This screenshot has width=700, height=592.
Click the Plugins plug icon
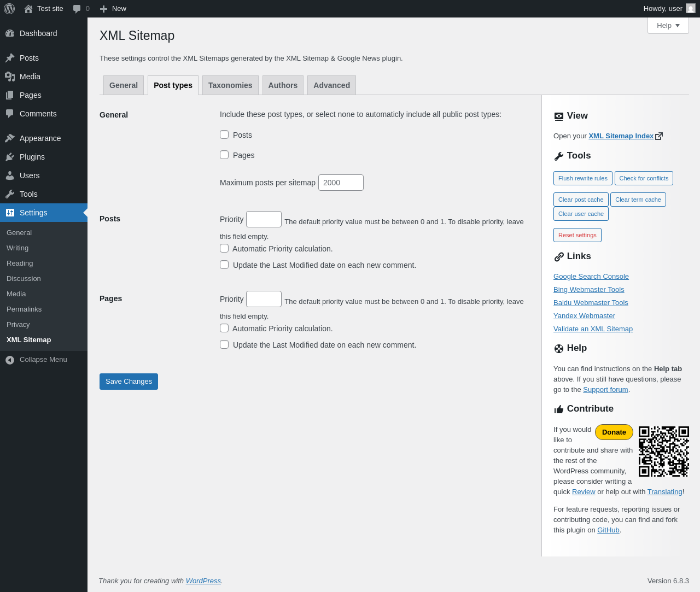(x=10, y=157)
